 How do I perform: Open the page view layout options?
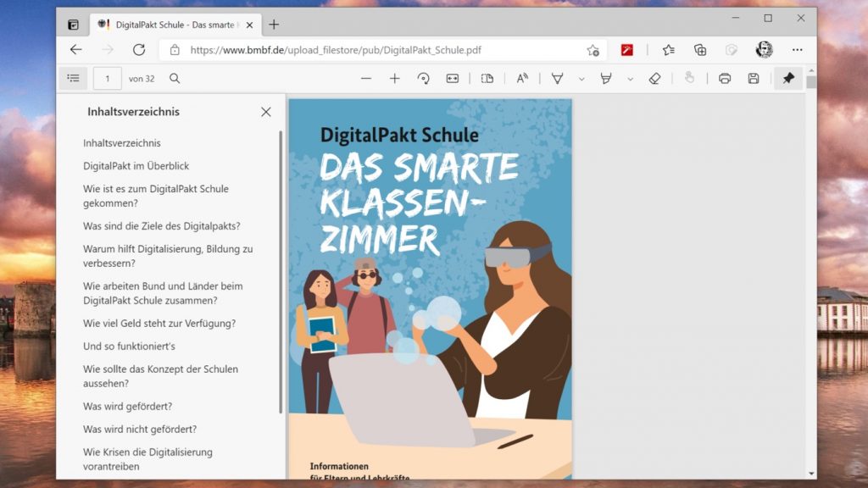point(486,78)
